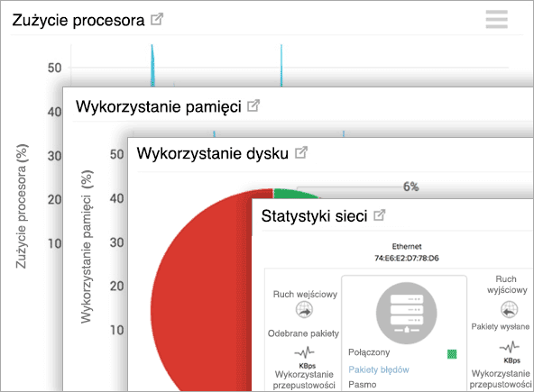This screenshot has width=534, height=392.
Task: Click the server device icon
Action: tap(406, 313)
